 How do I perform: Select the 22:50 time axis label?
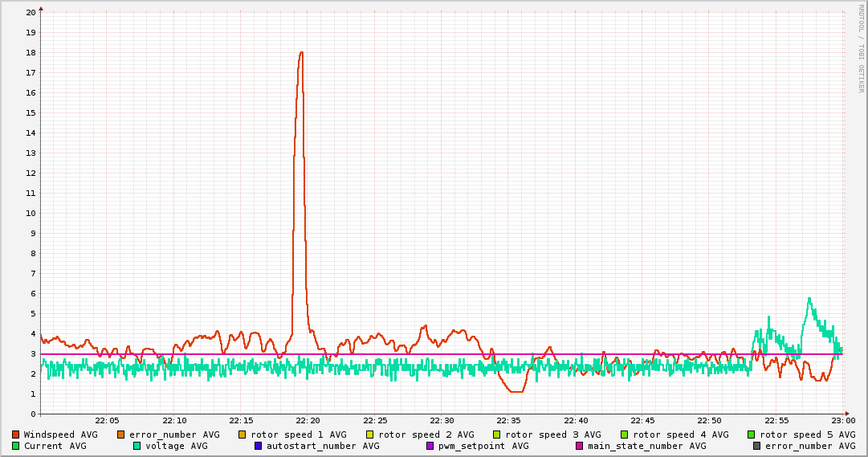(710, 421)
